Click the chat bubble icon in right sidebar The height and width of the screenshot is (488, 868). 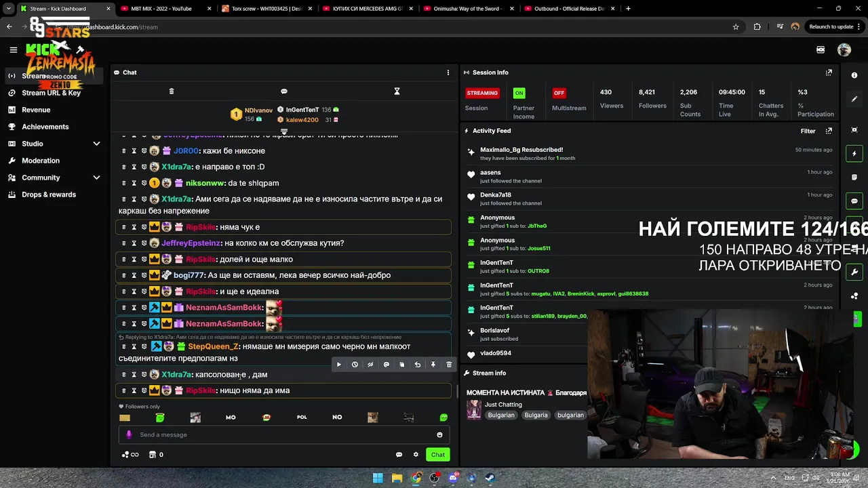click(854, 201)
